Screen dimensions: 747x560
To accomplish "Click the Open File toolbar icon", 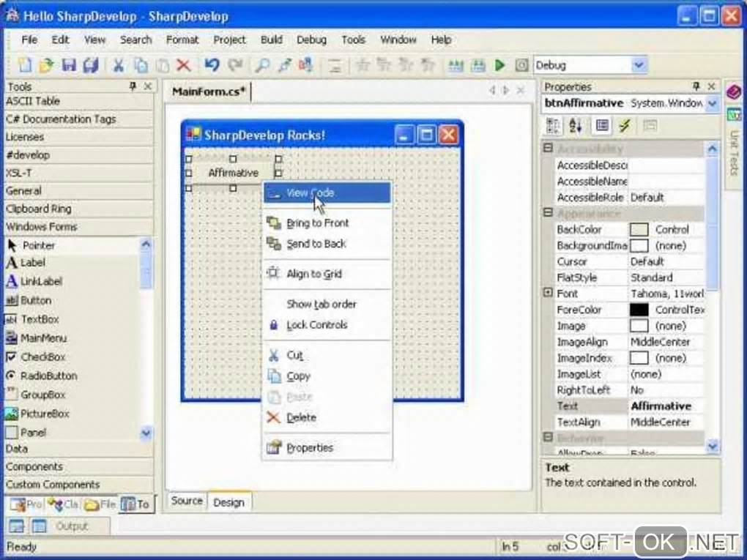I will point(47,65).
